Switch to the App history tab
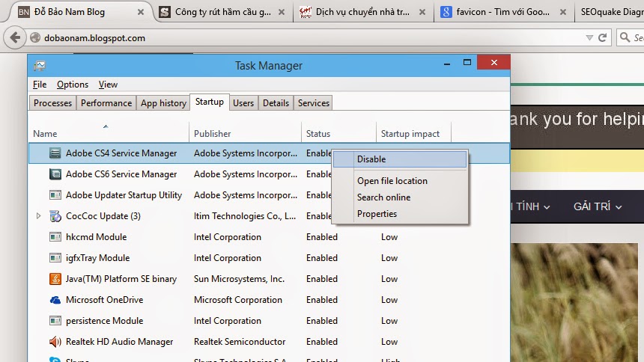This screenshot has width=644, height=362. (x=163, y=103)
